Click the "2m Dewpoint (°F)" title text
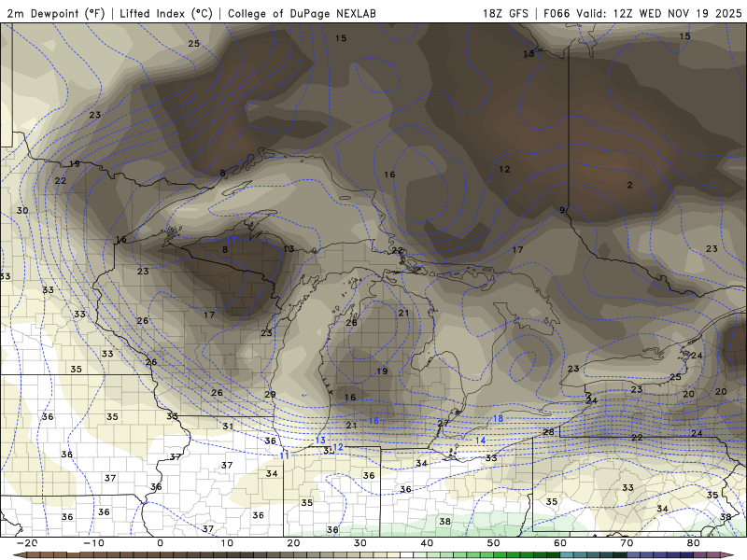The height and width of the screenshot is (560, 747). 56,13
